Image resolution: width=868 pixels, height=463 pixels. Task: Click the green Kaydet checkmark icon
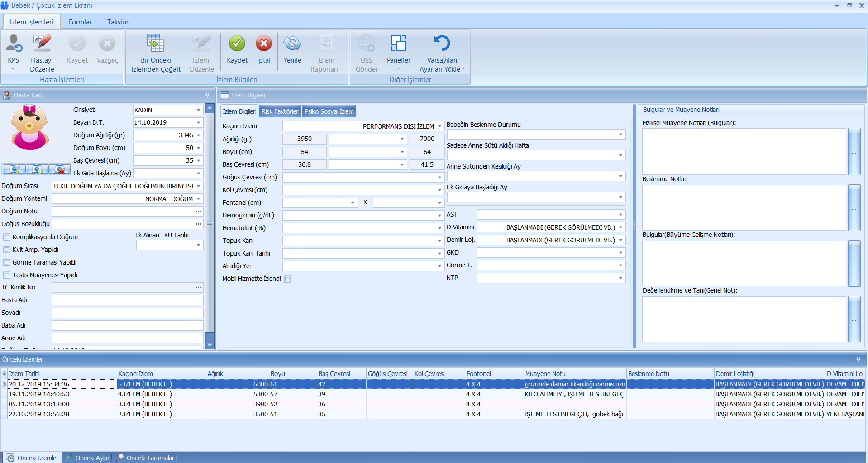pyautogui.click(x=237, y=44)
